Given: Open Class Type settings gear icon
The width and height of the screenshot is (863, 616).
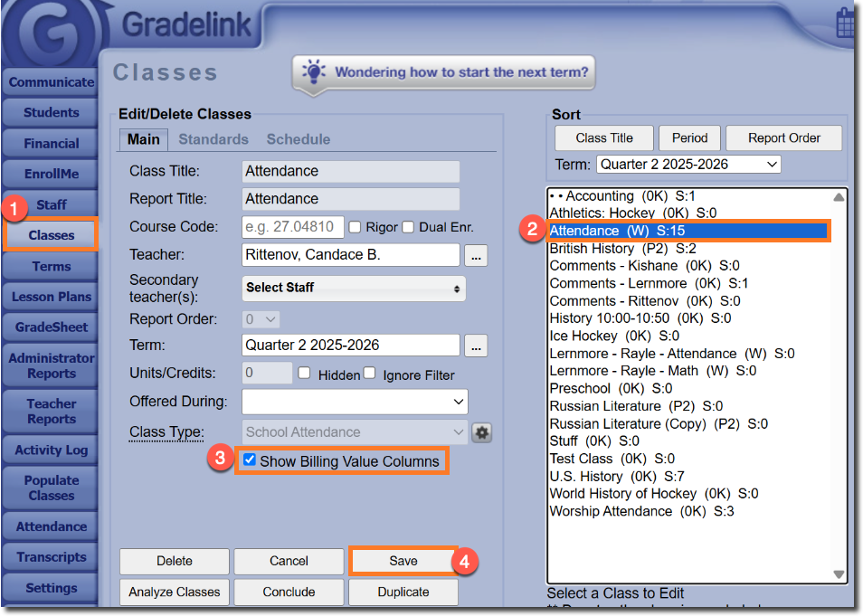Looking at the screenshot, I should pos(481,432).
